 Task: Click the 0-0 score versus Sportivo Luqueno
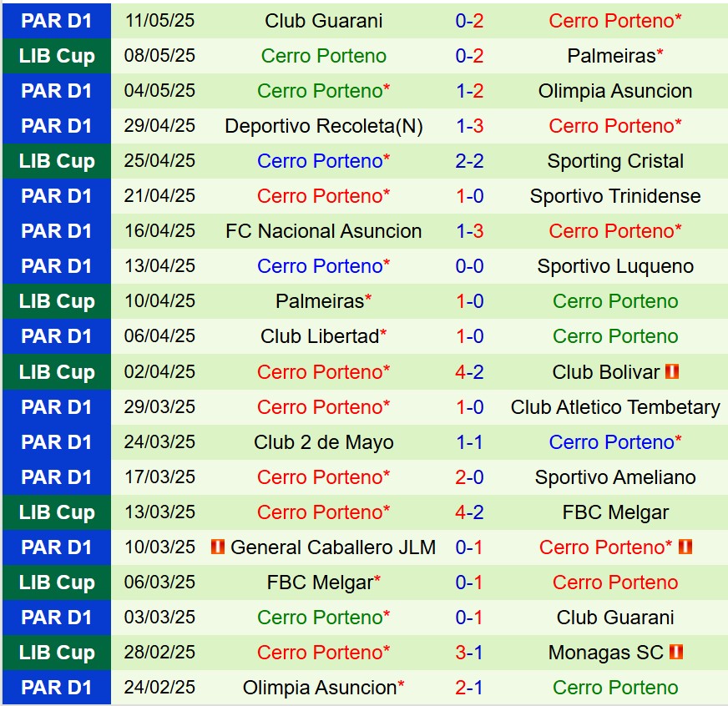click(x=469, y=266)
